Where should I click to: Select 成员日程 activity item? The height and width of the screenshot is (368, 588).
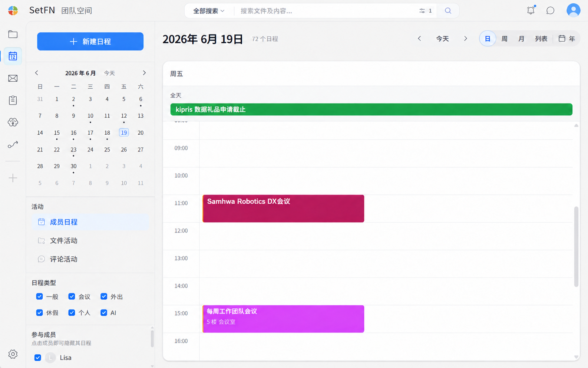point(90,222)
